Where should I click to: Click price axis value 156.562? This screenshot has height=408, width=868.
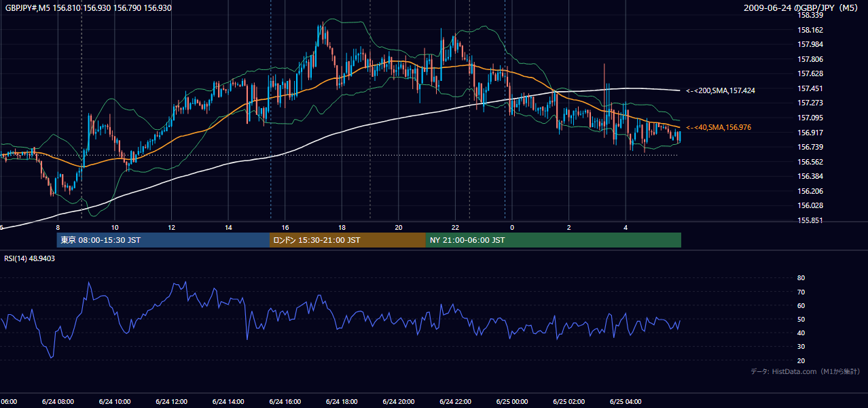(810, 162)
